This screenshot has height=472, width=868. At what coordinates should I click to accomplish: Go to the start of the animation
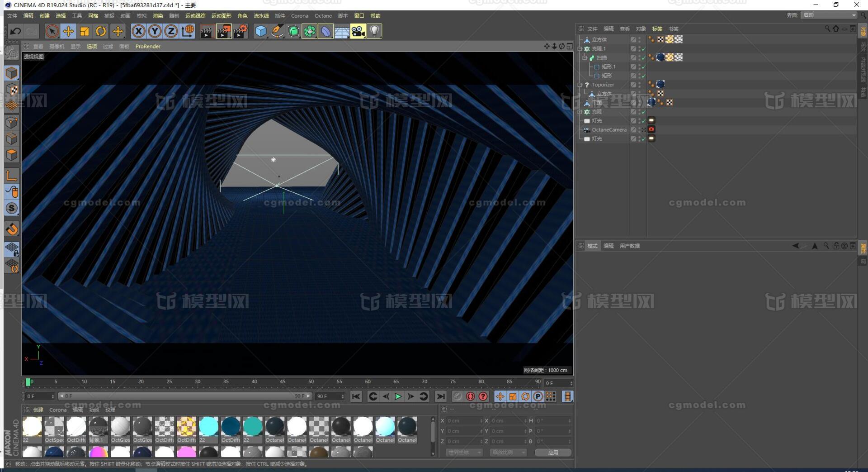point(356,396)
